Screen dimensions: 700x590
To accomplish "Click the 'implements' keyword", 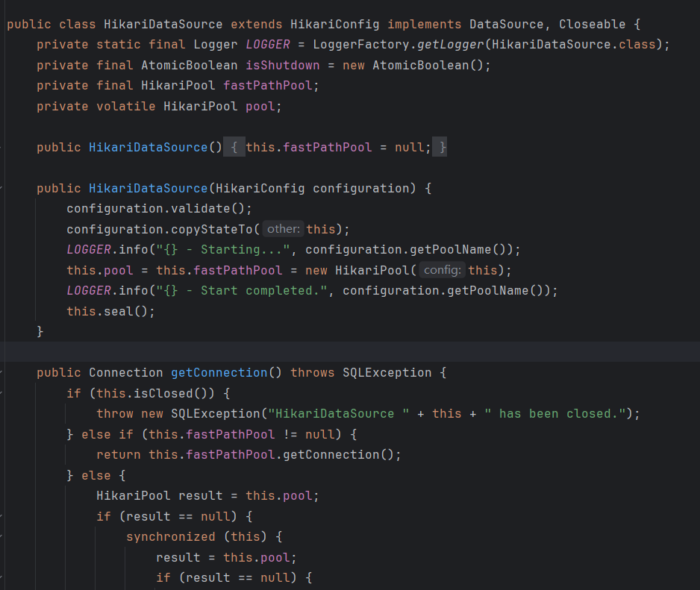I will (424, 24).
